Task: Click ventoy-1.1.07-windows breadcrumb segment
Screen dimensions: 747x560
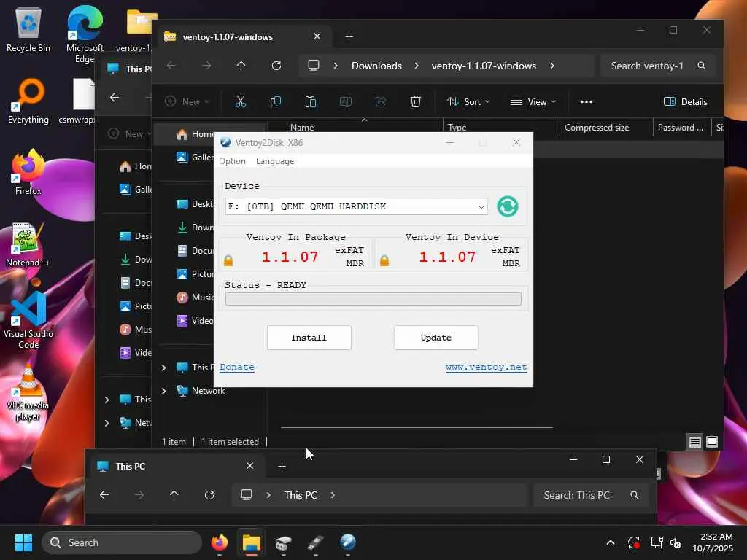Action: tap(484, 66)
